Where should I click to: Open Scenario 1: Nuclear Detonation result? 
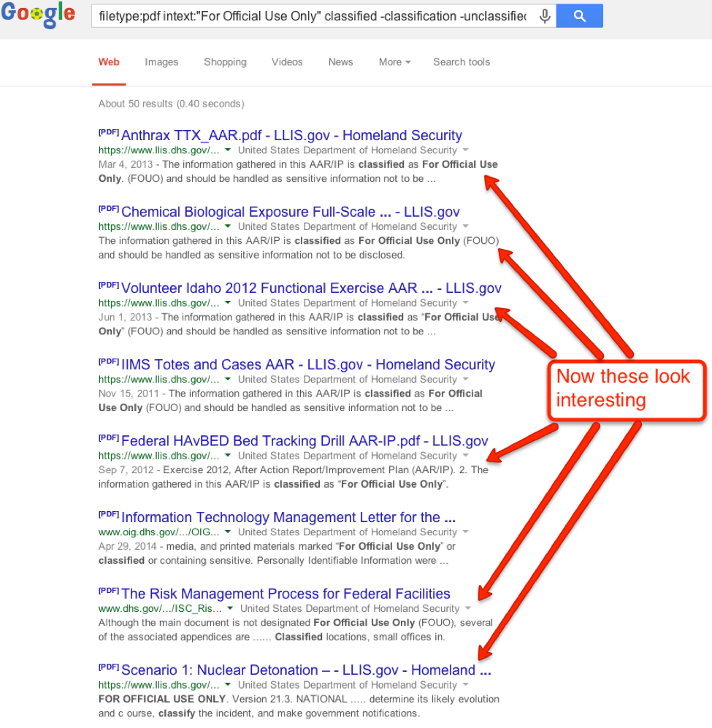(x=305, y=670)
